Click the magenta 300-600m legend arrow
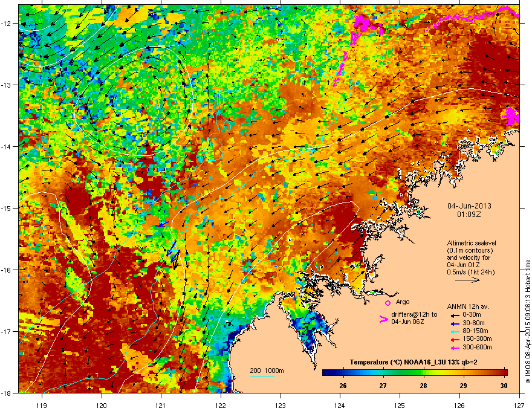The width and height of the screenshot is (532, 411). click(455, 348)
